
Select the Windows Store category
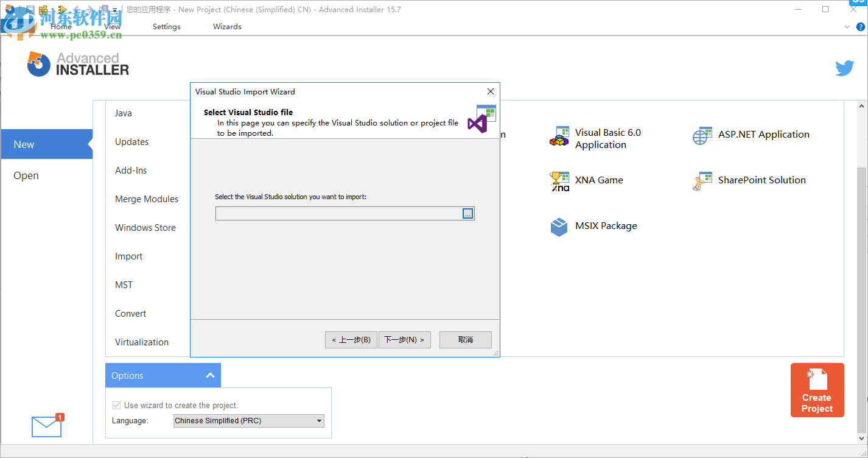click(145, 228)
